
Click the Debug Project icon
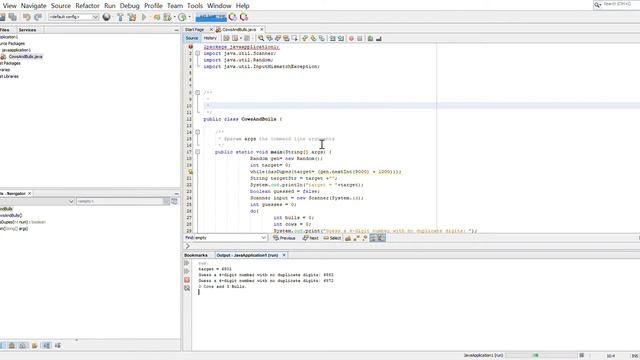coord(157,17)
